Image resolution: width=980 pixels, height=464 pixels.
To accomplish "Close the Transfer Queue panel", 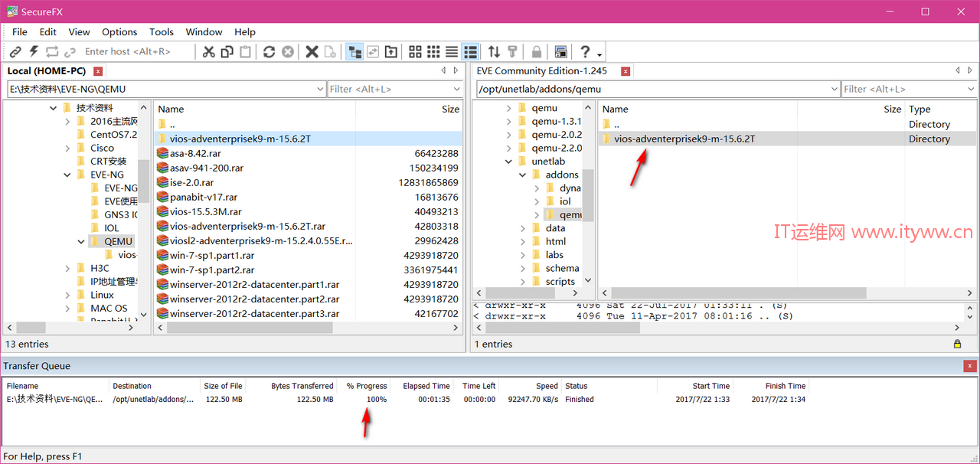I will (970, 366).
